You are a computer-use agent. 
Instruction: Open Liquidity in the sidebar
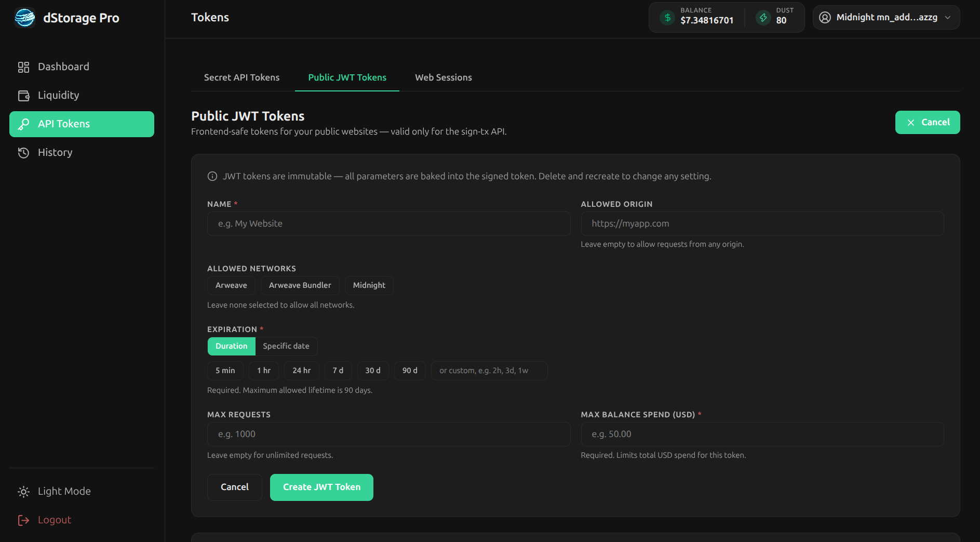[82, 96]
